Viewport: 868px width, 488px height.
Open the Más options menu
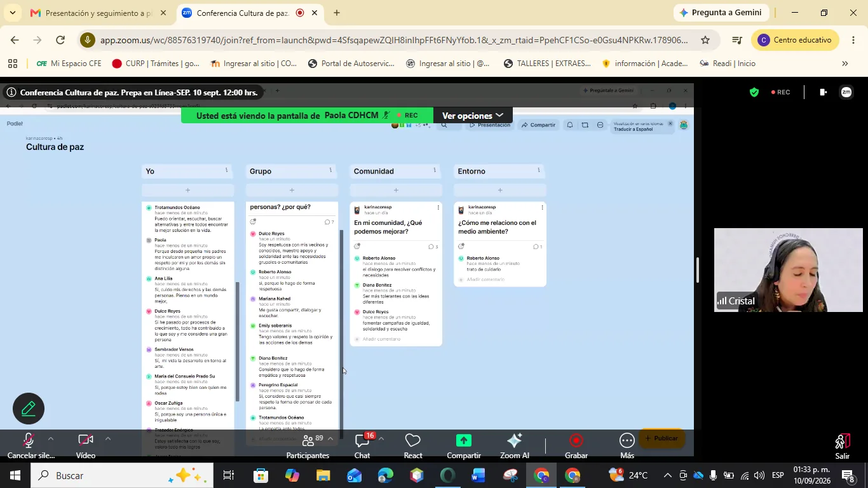click(x=627, y=445)
